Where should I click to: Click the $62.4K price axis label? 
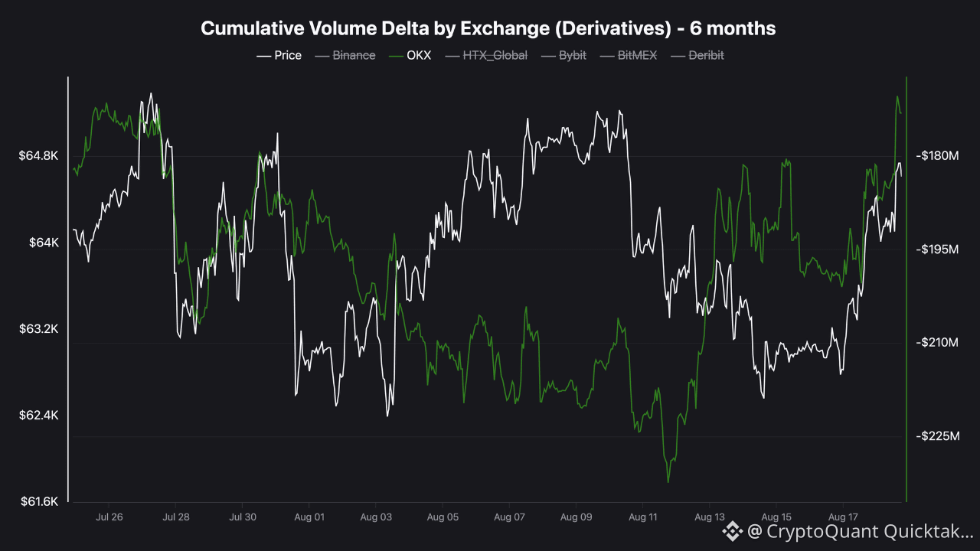(x=38, y=416)
